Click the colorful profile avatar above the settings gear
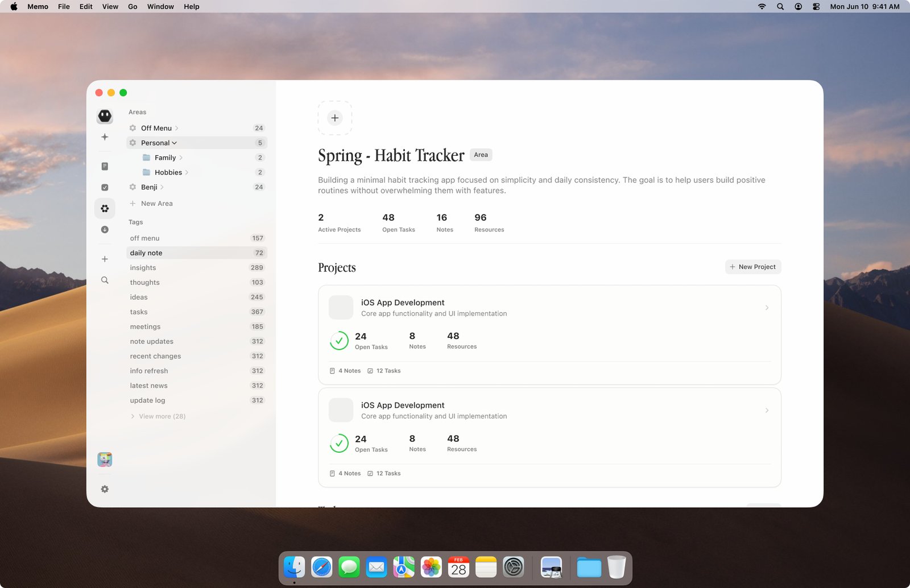Viewport: 910px width, 588px height. [x=105, y=459]
